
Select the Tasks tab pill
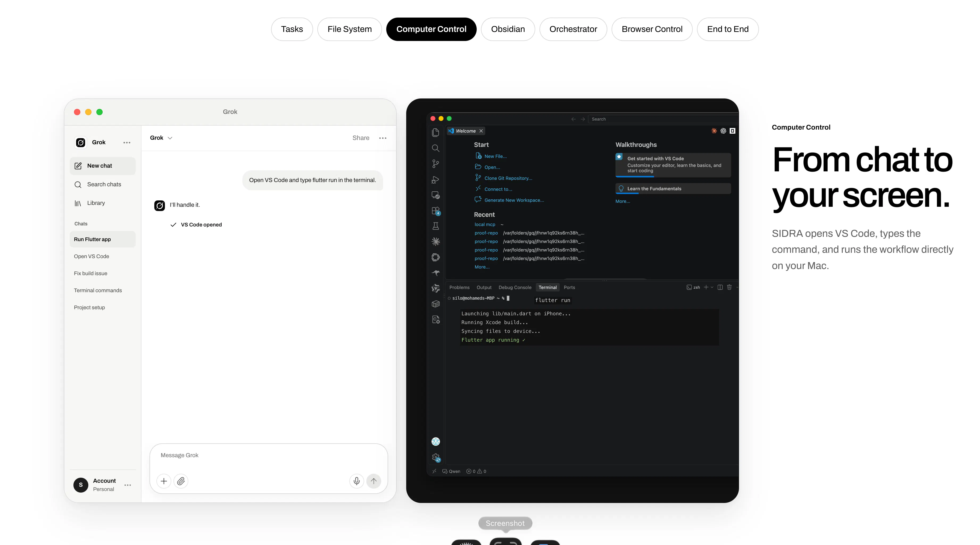coord(292,29)
